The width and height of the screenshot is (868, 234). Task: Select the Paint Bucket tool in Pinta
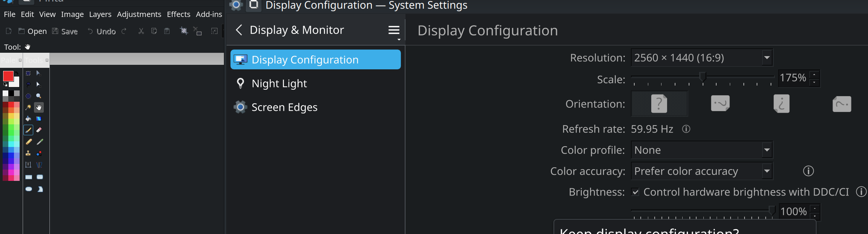click(x=28, y=119)
